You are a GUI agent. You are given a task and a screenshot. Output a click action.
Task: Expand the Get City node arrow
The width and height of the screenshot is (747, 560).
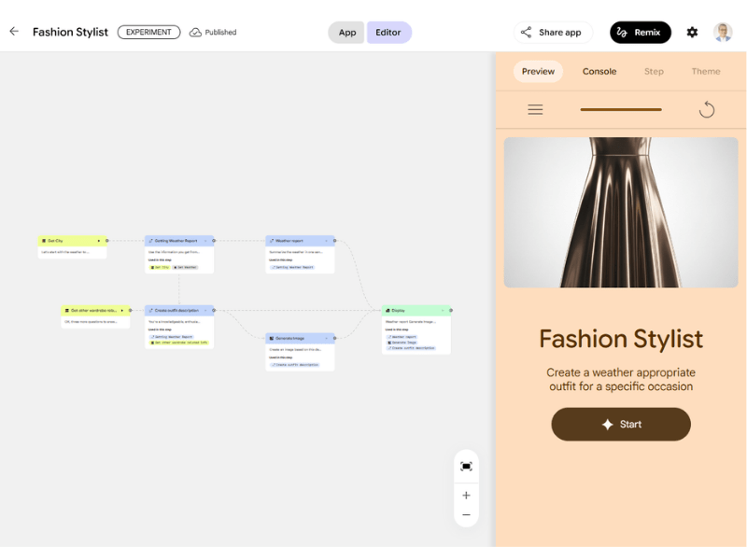[x=98, y=241]
